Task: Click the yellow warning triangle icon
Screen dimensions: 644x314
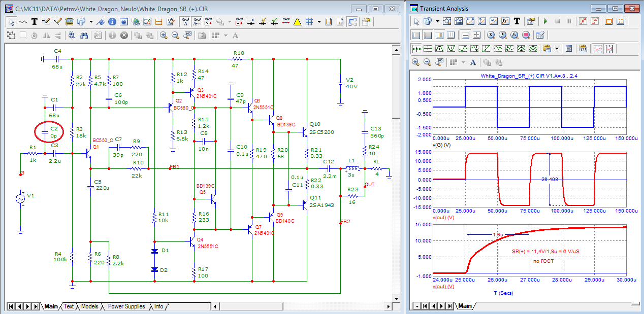Action: pyautogui.click(x=297, y=21)
